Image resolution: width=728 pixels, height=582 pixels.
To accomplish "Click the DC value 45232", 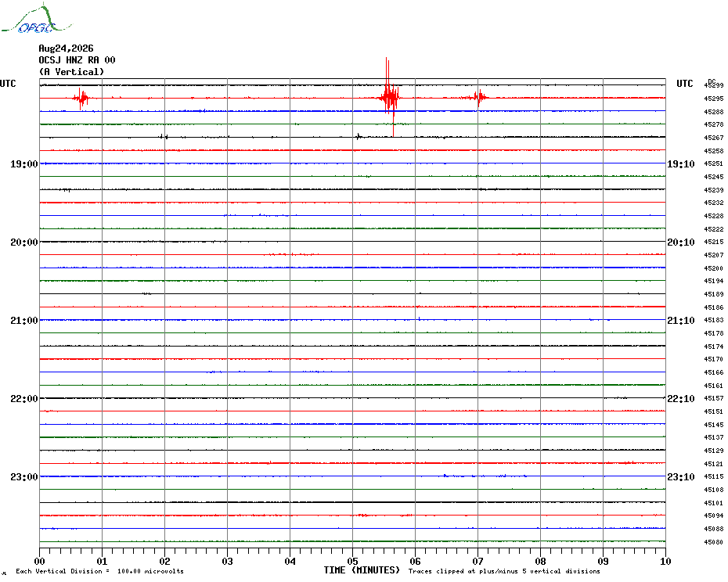I will [x=714, y=203].
